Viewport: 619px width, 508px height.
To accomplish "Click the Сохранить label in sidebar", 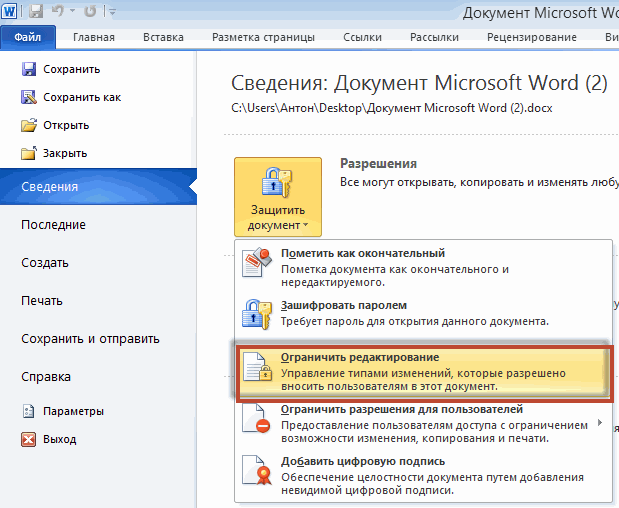I will (x=71, y=69).
